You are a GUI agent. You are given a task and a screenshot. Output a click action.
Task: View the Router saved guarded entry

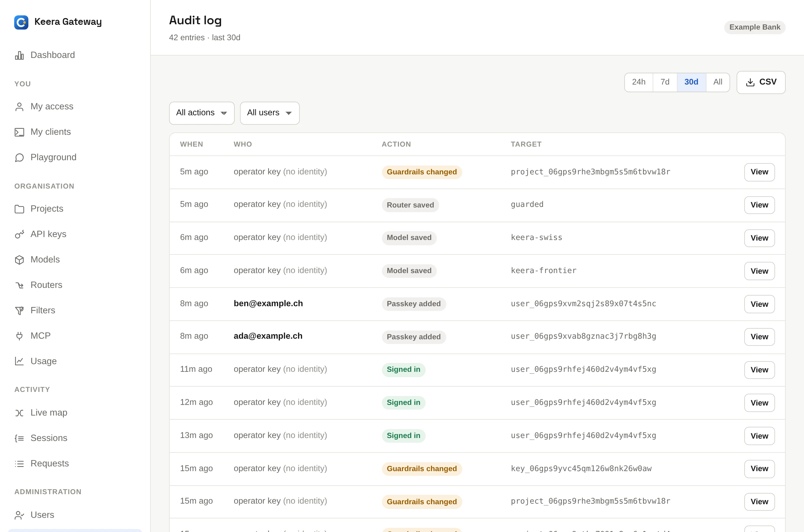pos(759,205)
